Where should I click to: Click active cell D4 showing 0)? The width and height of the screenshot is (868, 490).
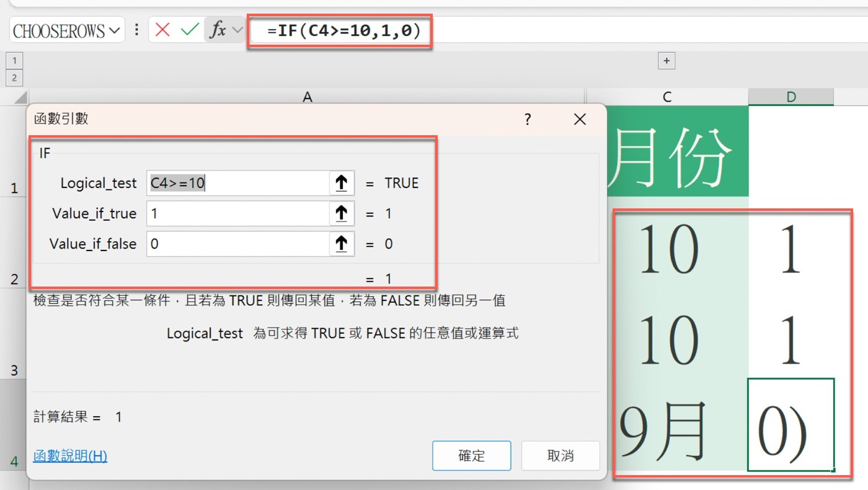tap(791, 425)
